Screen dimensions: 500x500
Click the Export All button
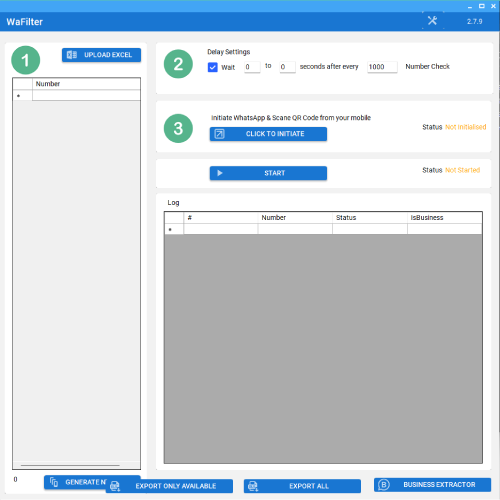tap(302, 486)
